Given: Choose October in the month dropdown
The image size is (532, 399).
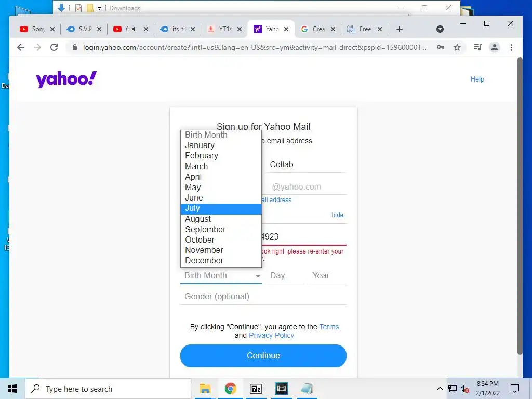Looking at the screenshot, I should [221, 240].
